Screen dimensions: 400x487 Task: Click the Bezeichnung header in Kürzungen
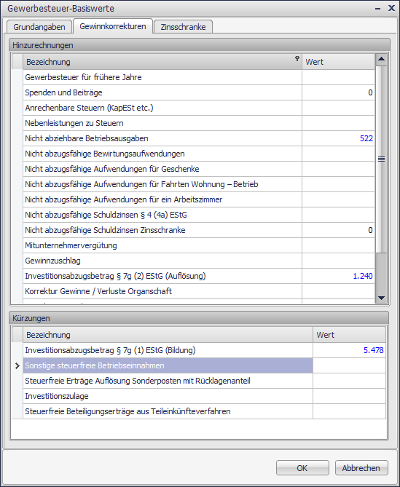coord(168,335)
